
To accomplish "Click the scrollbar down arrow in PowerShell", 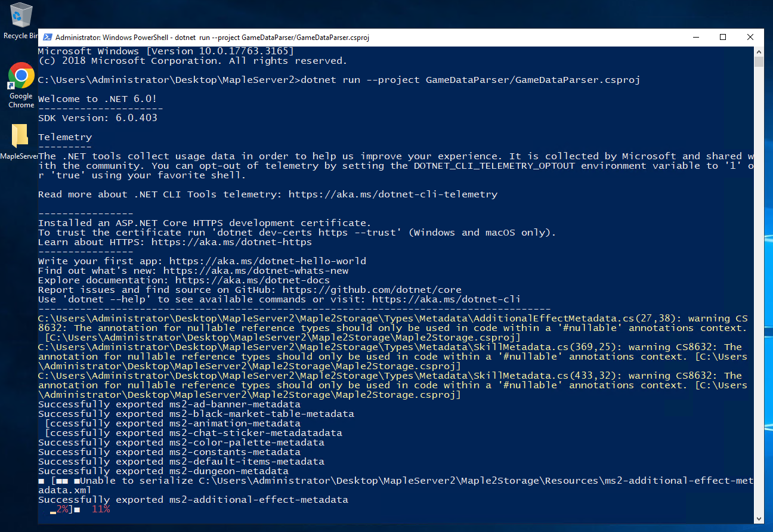I will (x=759, y=519).
